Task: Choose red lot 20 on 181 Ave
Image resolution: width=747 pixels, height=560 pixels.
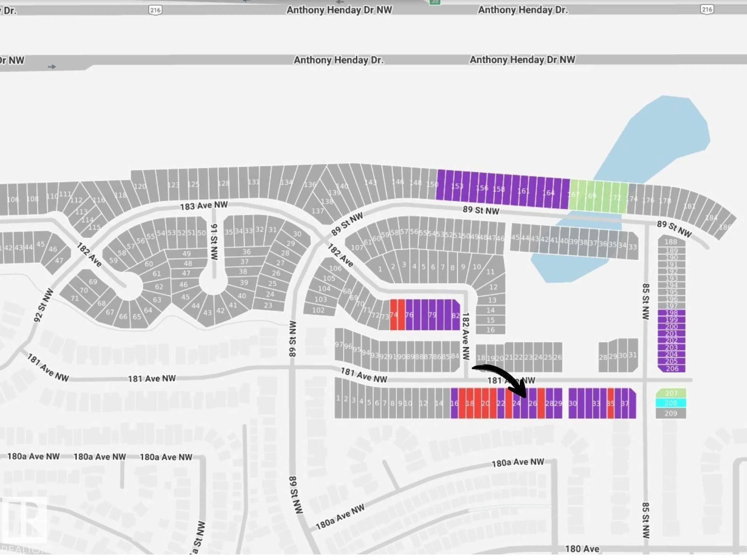Action: click(485, 403)
